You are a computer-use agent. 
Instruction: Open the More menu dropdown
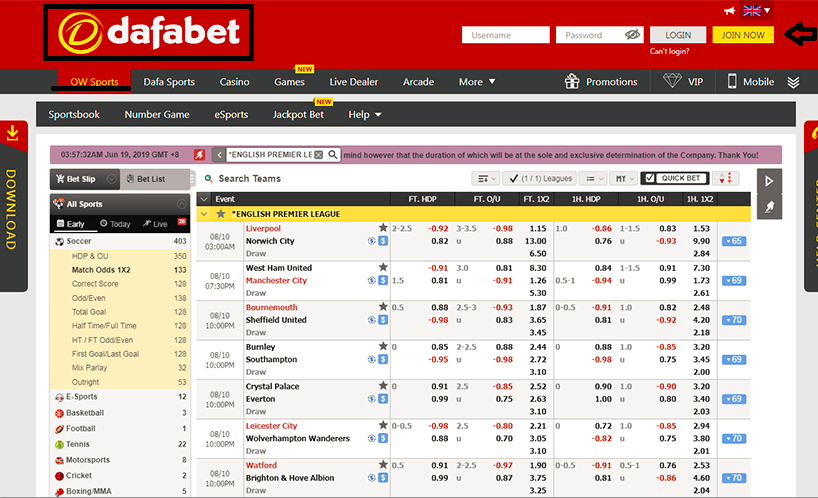pos(477,81)
